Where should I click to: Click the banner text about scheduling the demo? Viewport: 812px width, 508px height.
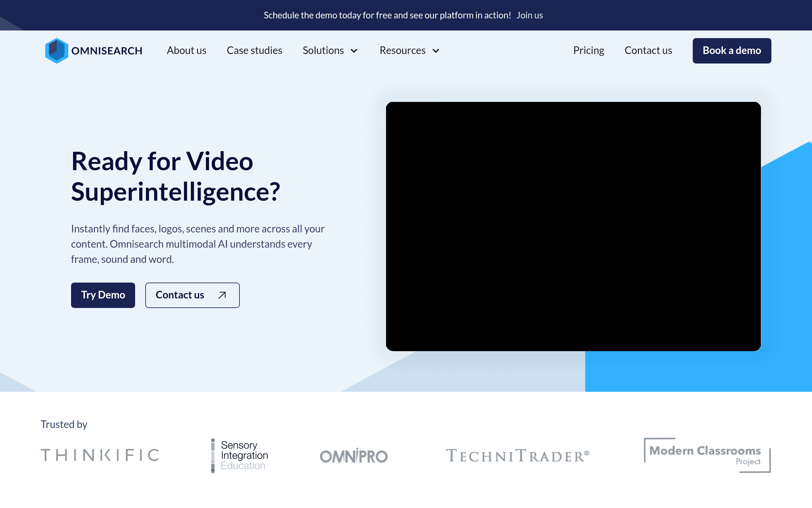click(387, 15)
